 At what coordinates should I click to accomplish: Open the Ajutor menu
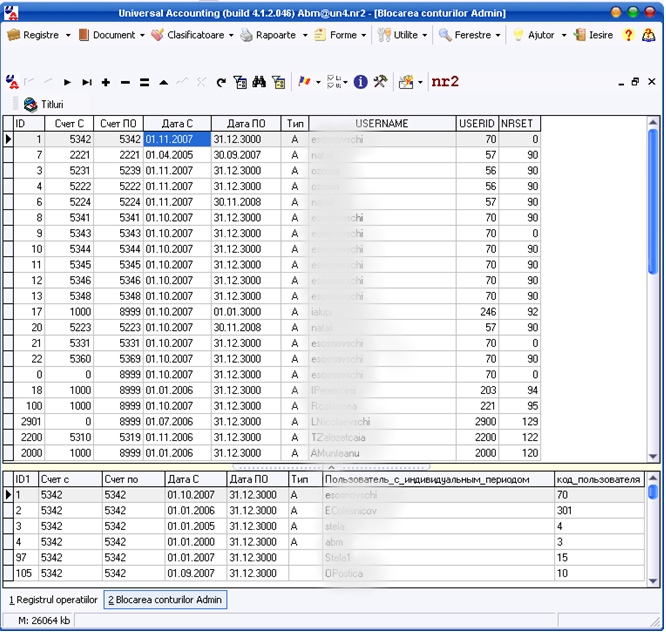point(539,35)
